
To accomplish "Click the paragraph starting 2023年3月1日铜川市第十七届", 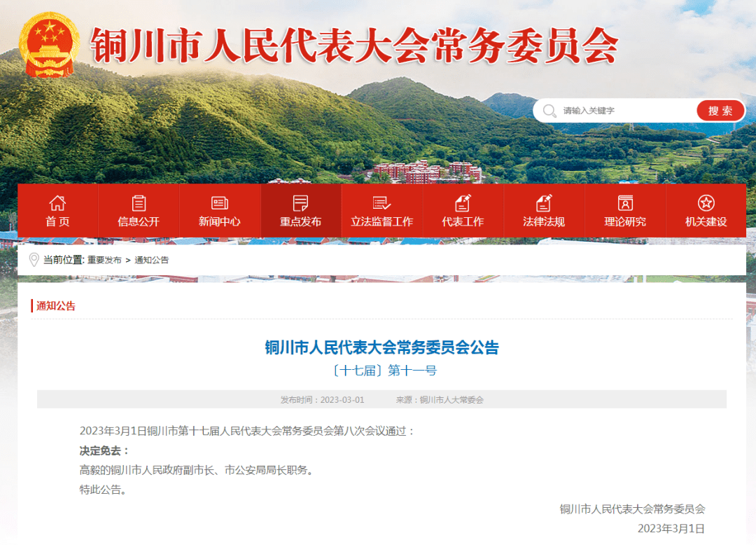I will 247,431.
